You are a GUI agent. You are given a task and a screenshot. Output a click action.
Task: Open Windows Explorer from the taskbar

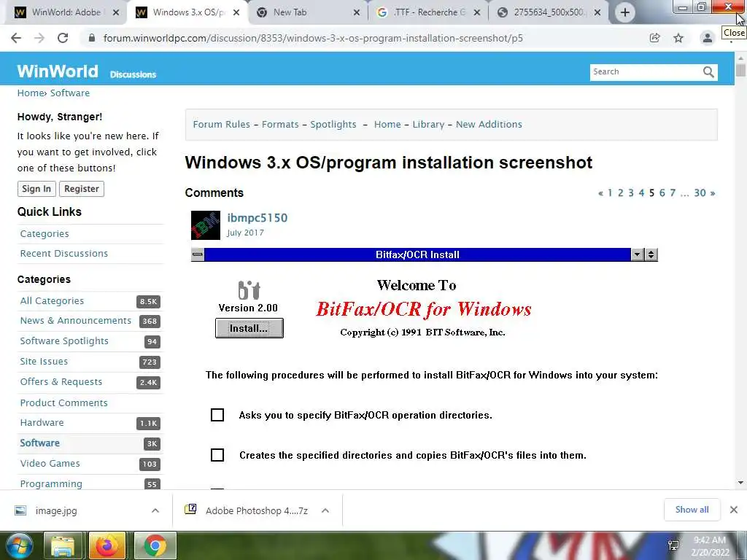(x=63, y=545)
